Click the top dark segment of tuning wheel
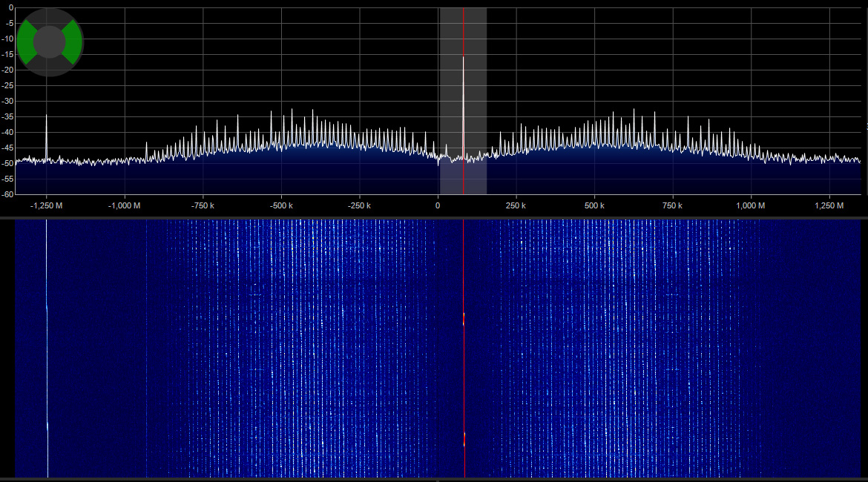Screen dimensions: 868x482 coord(49,16)
